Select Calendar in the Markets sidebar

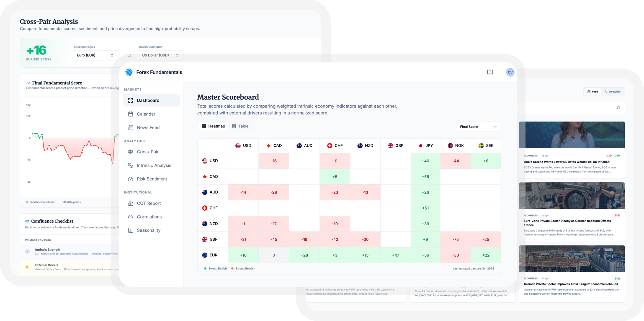pyautogui.click(x=146, y=114)
